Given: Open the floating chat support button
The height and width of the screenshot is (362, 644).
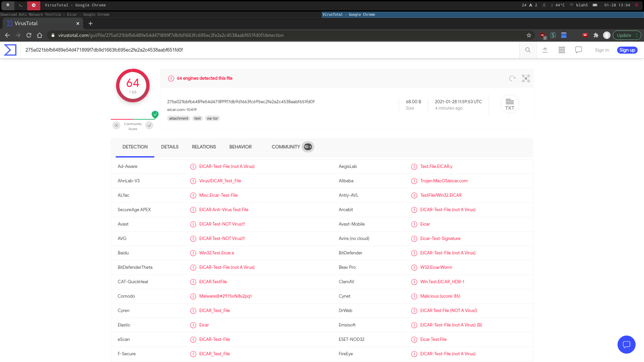Looking at the screenshot, I should [626, 344].
